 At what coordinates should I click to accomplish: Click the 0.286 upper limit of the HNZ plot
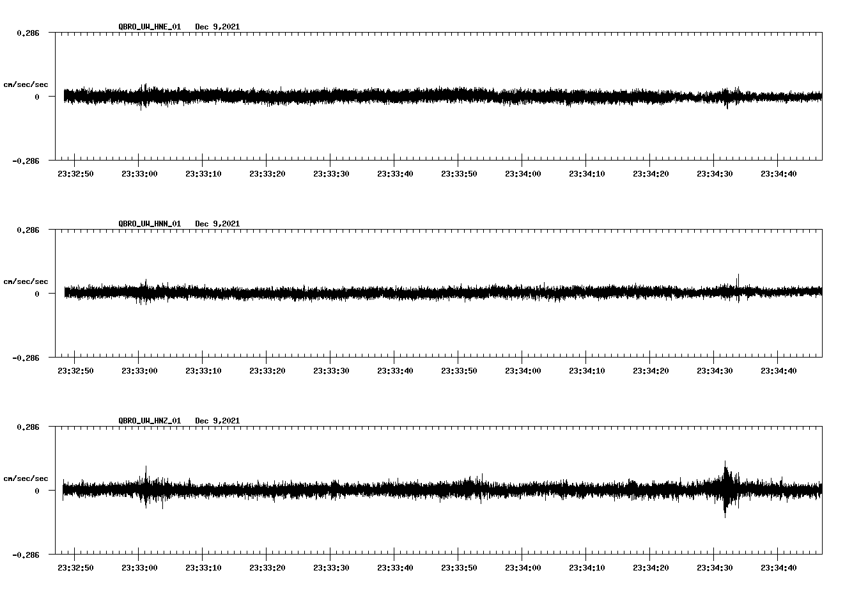[x=28, y=427]
